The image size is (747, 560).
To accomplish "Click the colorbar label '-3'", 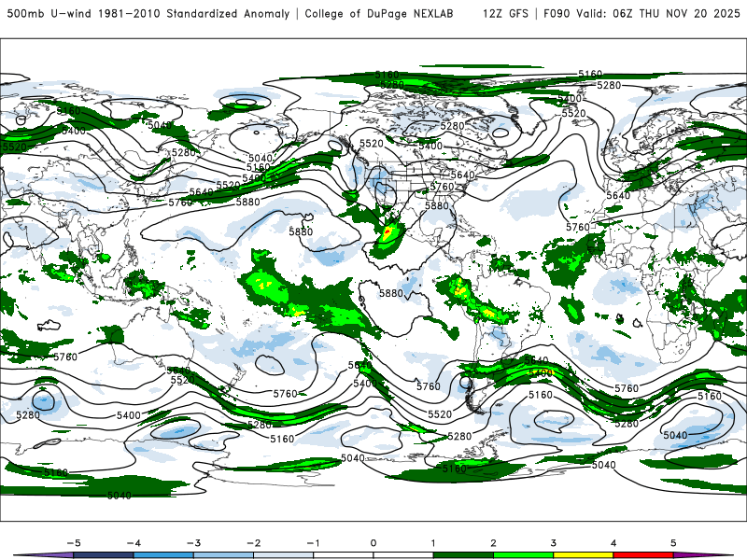I will tap(193, 543).
